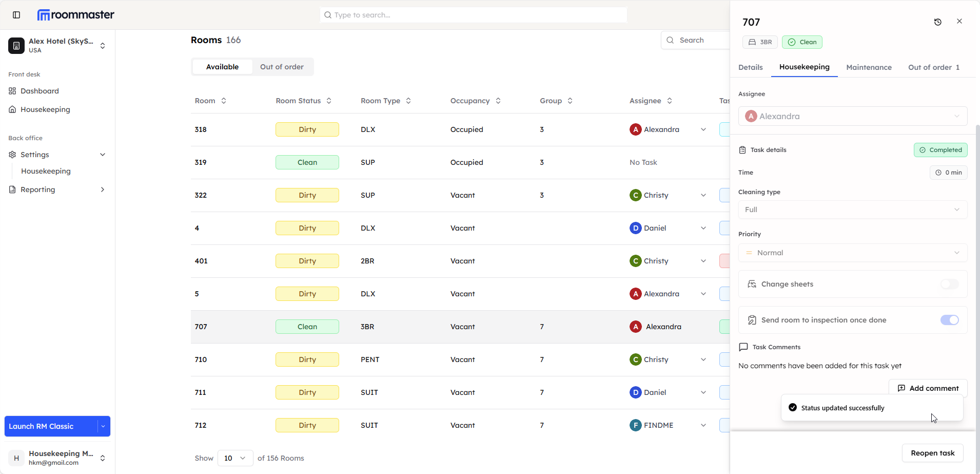Open the rows-per-page dropdown showing 10

click(x=234, y=458)
